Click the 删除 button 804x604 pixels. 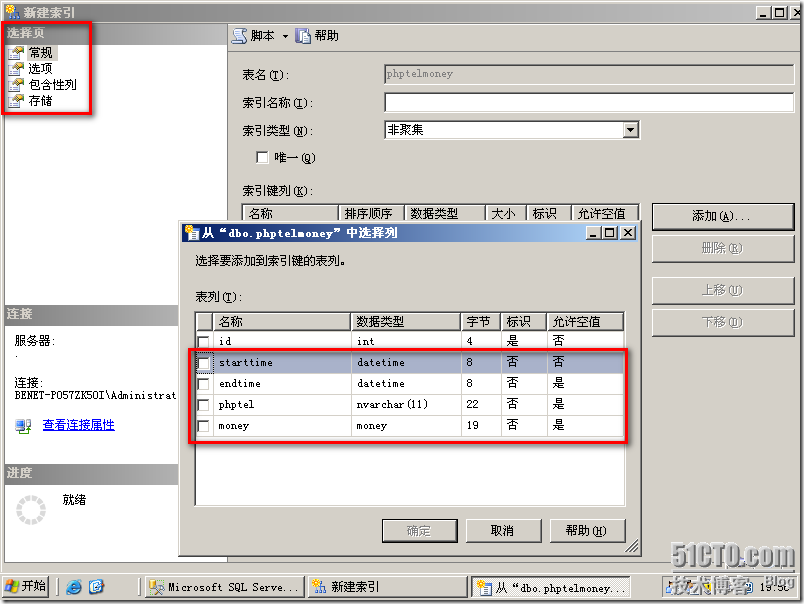[723, 249]
